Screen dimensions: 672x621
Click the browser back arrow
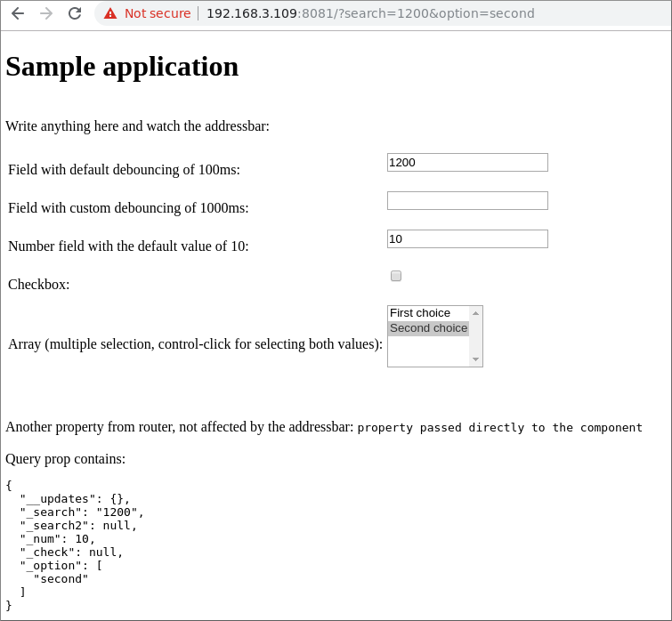tap(18, 13)
